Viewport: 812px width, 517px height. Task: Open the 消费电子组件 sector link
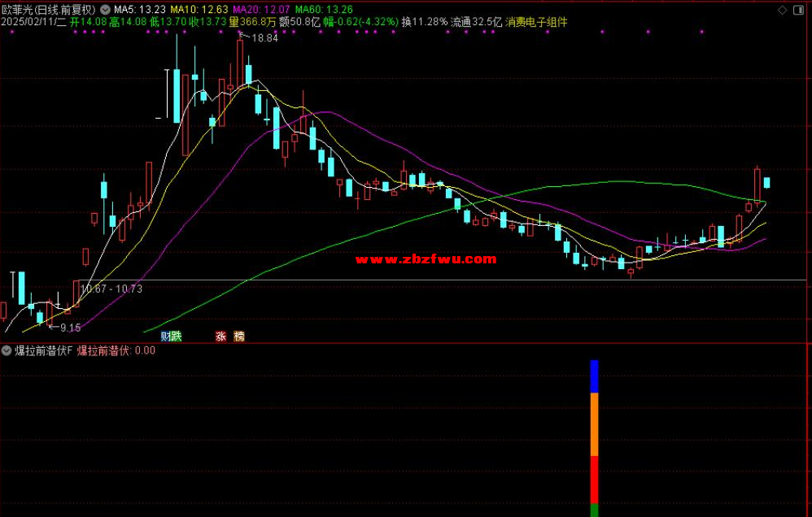point(536,22)
